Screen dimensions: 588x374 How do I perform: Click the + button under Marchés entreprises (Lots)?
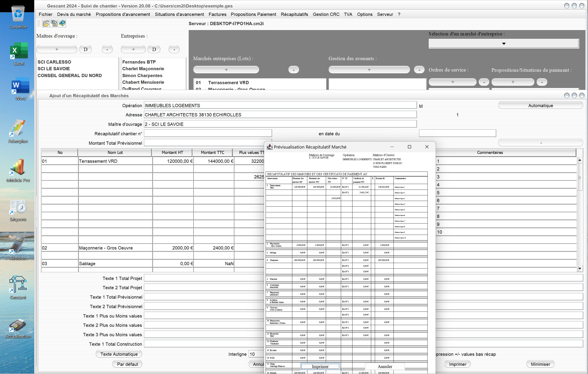pos(226,70)
